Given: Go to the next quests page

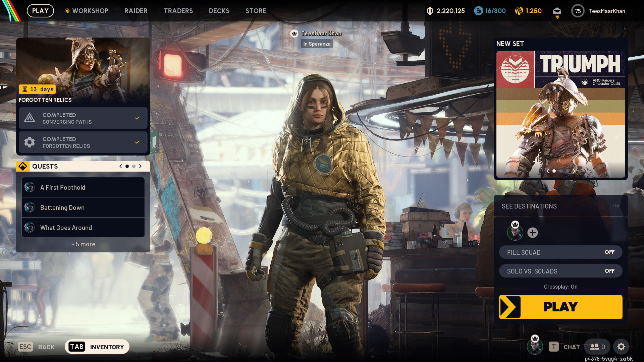Looking at the screenshot, I should 140,166.
